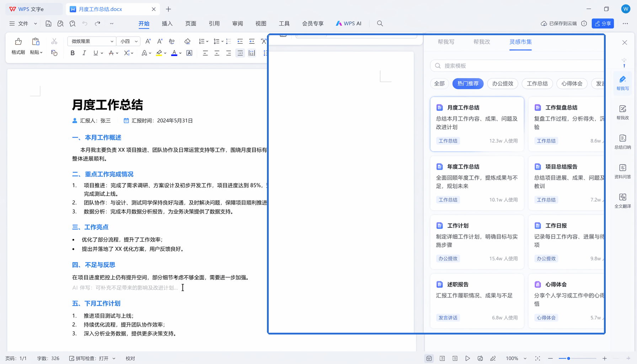Select the 心得体会 category filter

572,84
